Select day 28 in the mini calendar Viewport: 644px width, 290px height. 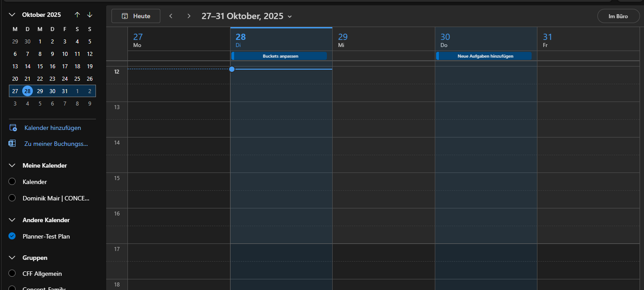click(x=28, y=91)
